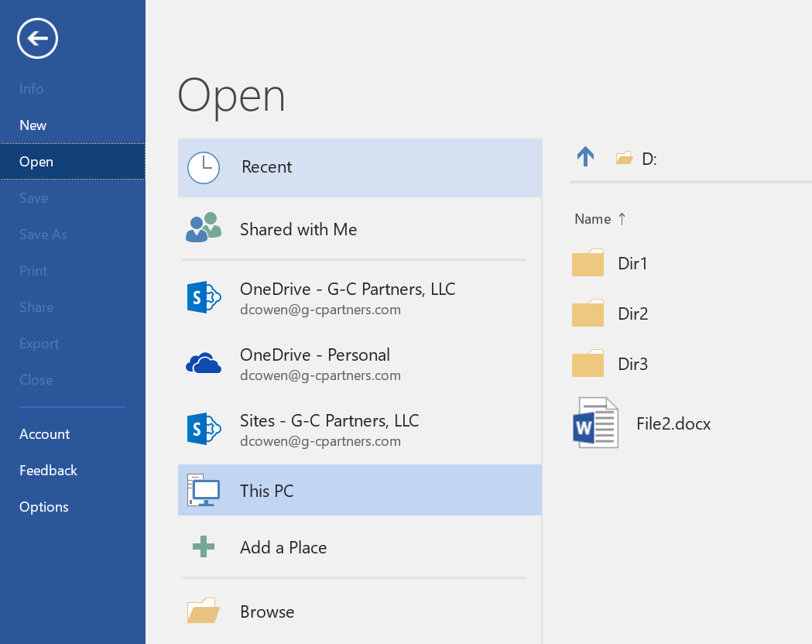Image resolution: width=812 pixels, height=644 pixels.
Task: Select Close in the left menu
Action: click(x=36, y=380)
